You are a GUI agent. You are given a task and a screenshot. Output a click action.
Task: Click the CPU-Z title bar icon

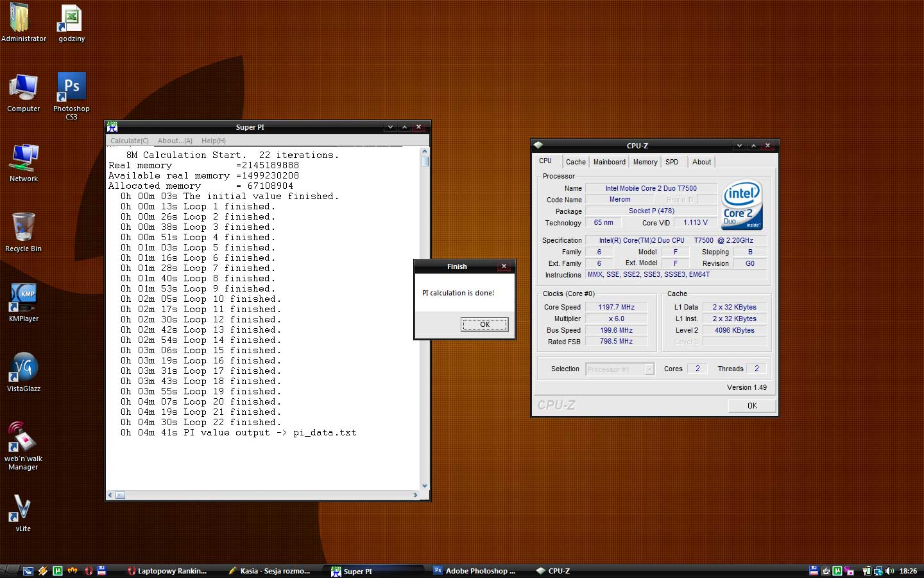(x=538, y=145)
